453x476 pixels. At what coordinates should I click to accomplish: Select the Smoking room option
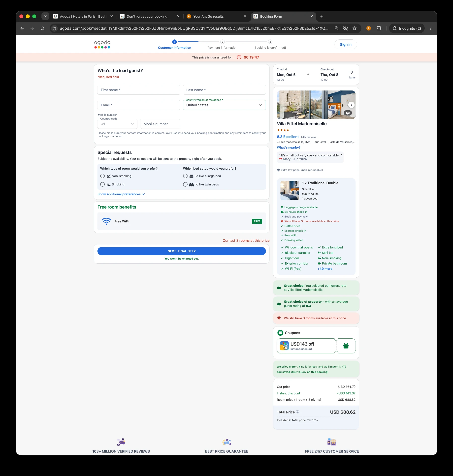[102, 184]
